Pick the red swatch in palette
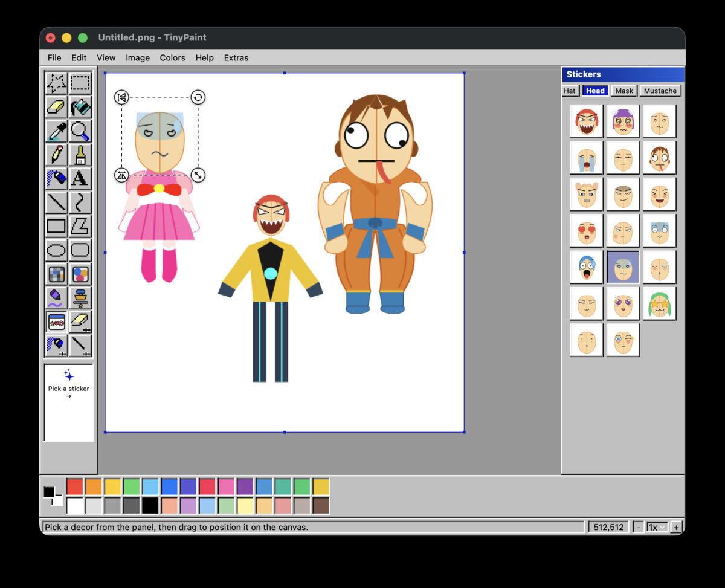 [x=75, y=486]
